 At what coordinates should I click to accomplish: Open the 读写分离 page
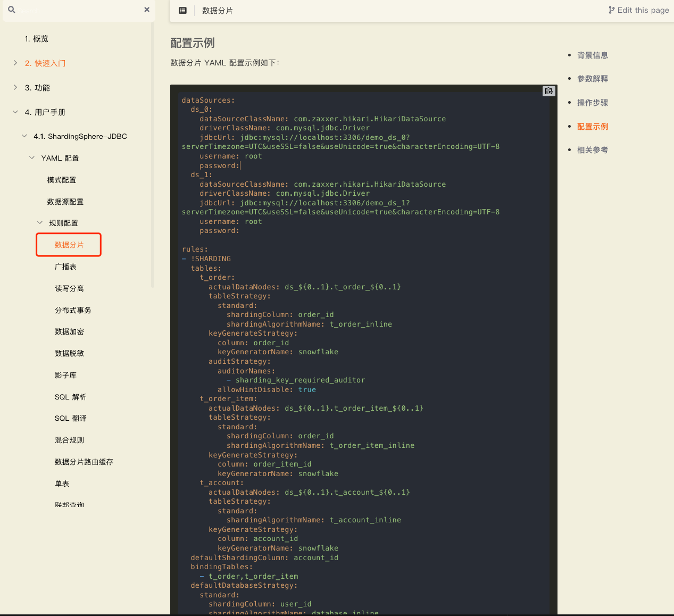69,288
